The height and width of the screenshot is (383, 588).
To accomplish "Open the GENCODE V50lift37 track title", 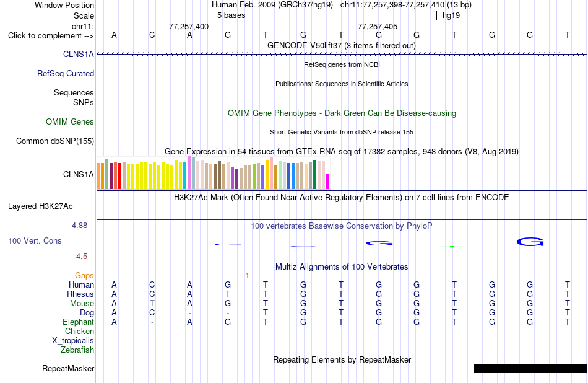I will click(342, 46).
